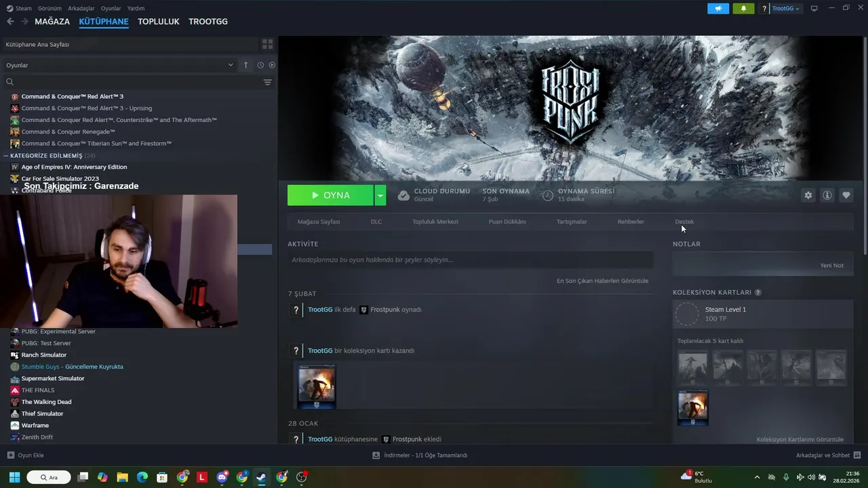
Task: Click the library search magnifier icon
Action: [x=9, y=82]
